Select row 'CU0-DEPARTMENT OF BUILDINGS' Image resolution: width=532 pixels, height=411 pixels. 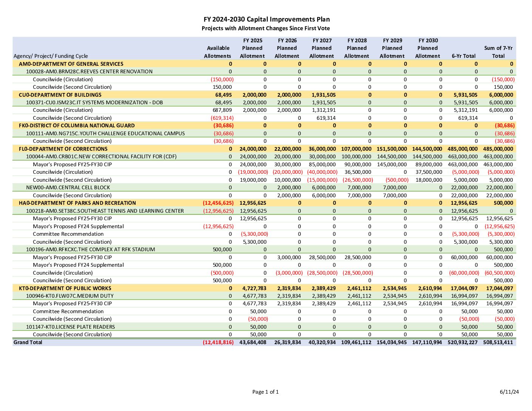(264, 95)
